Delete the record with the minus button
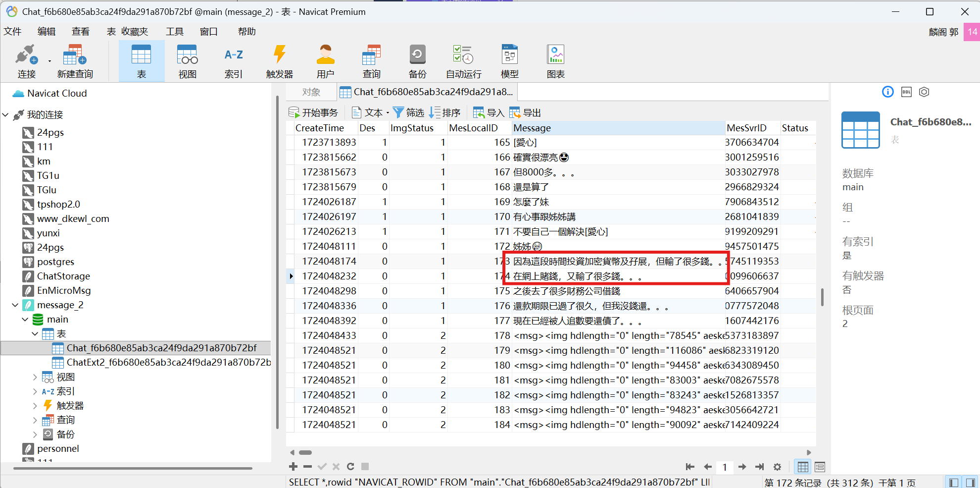 coord(307,467)
